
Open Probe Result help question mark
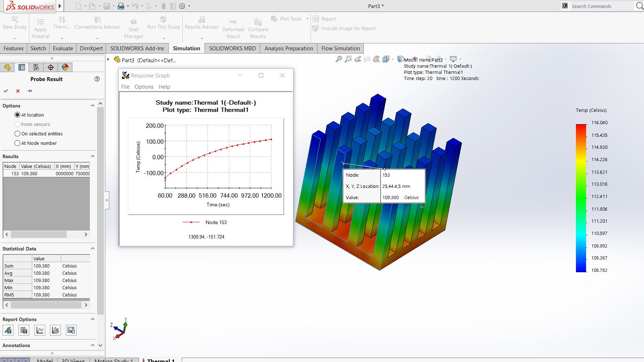pyautogui.click(x=97, y=79)
